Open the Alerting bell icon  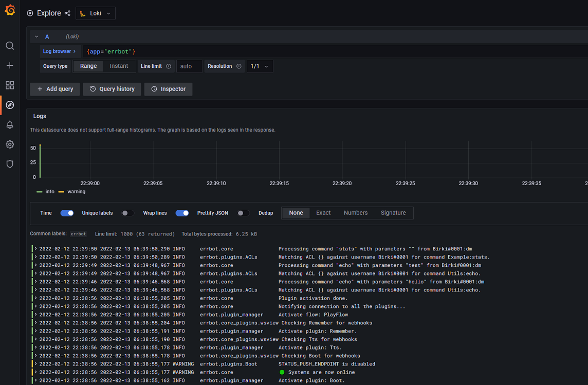(10, 125)
